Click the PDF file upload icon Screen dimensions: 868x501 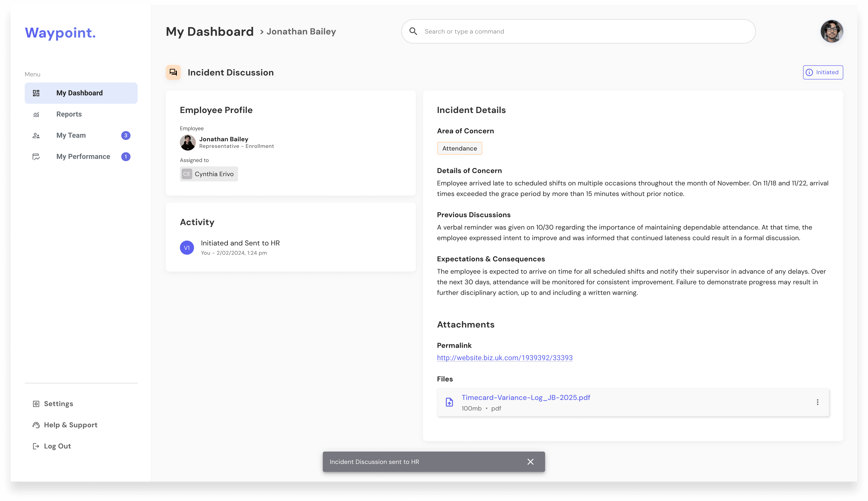[x=449, y=402]
